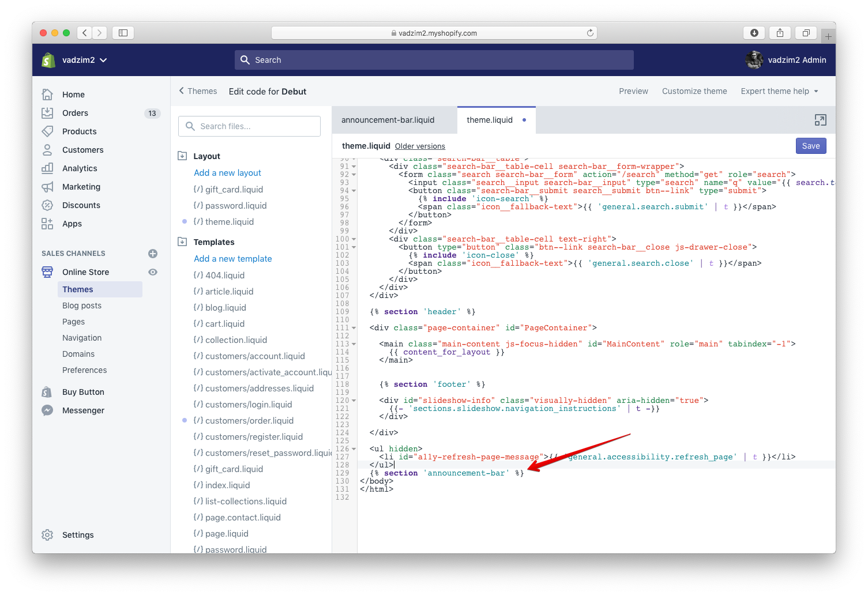Click the Search files input field

click(x=249, y=126)
